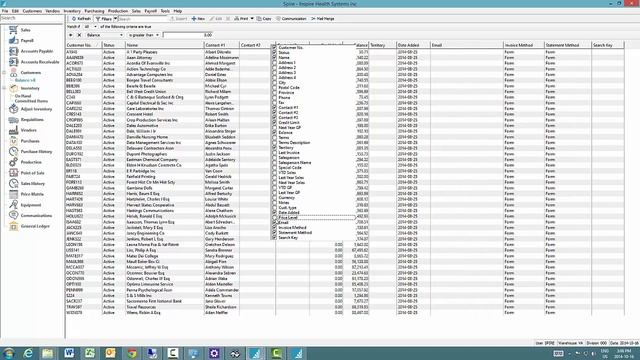
Task: Click the Mail Merge toolbar button
Action: (323, 19)
